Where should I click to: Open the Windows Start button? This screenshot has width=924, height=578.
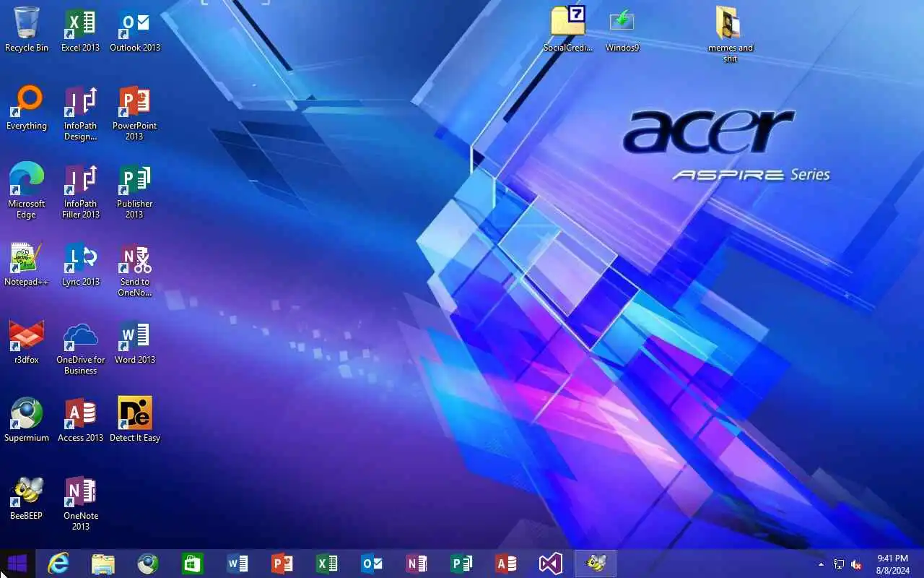(x=17, y=564)
